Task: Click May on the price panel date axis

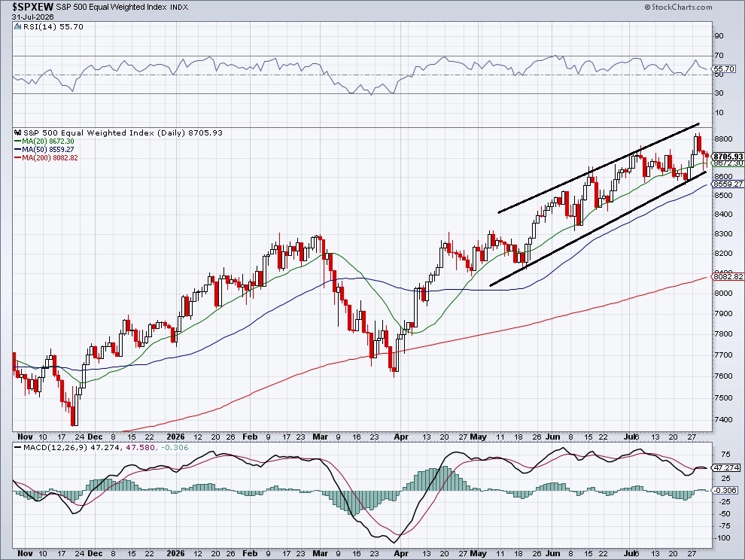Action: point(479,437)
